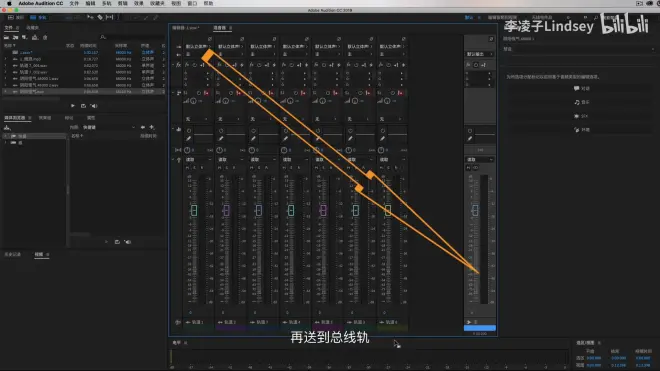
Task: Expand the 1_醒题.mp3 file entry arrow
Action: pyautogui.click(x=5, y=59)
